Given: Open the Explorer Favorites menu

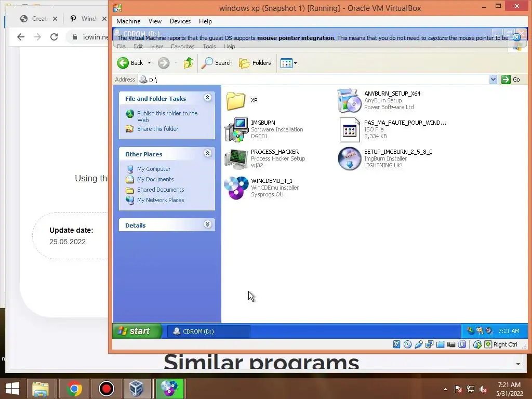Looking at the screenshot, I should (182, 46).
